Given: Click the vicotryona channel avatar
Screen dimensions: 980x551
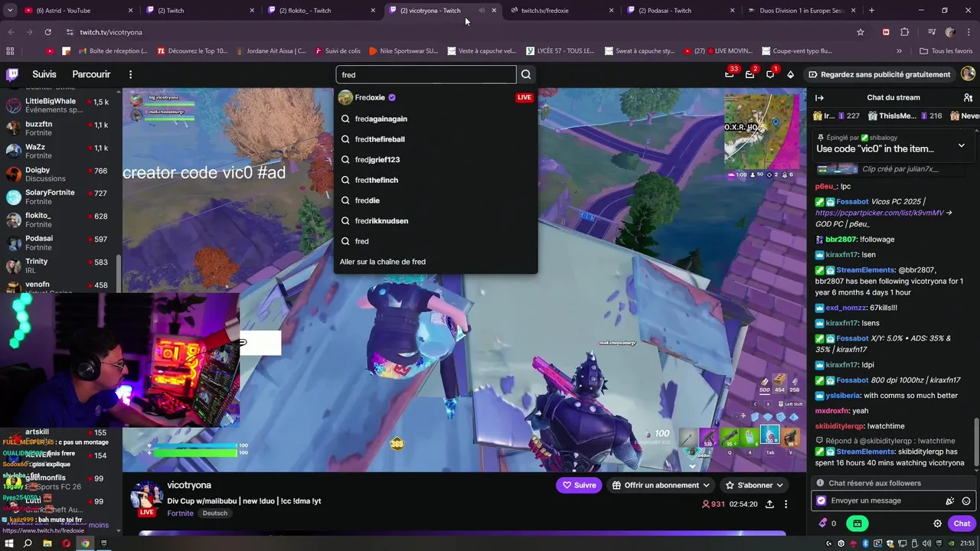Looking at the screenshot, I should point(146,497).
